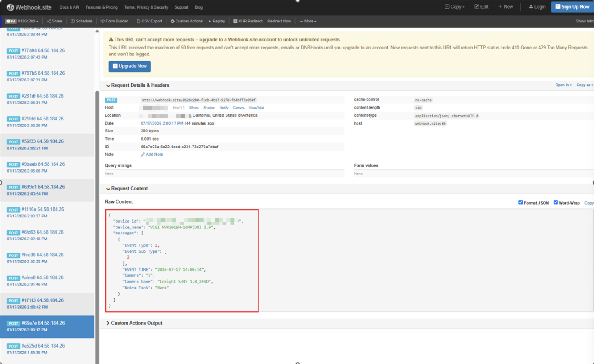Click the Webhook.site logo
Viewport: 594px width, 364px height.
coord(29,7)
